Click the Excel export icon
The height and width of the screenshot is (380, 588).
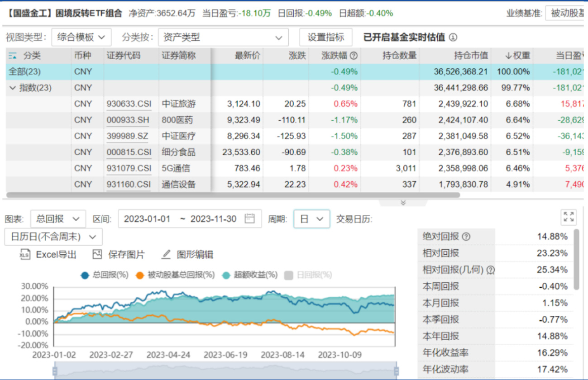coord(24,255)
